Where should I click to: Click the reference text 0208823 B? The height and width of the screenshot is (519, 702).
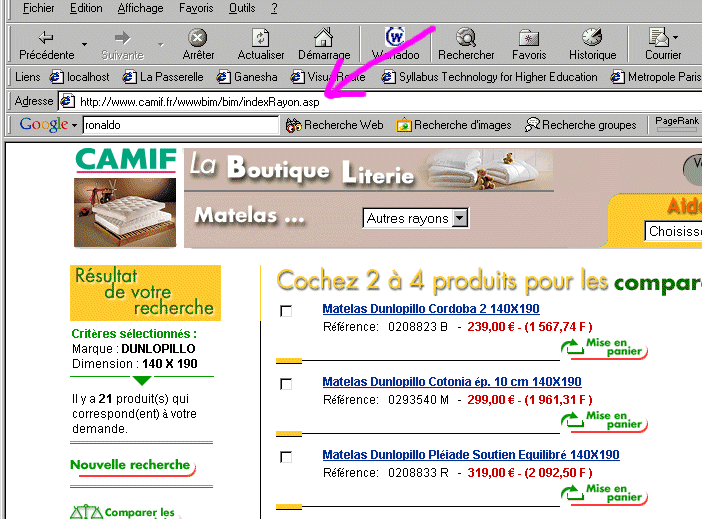[418, 327]
